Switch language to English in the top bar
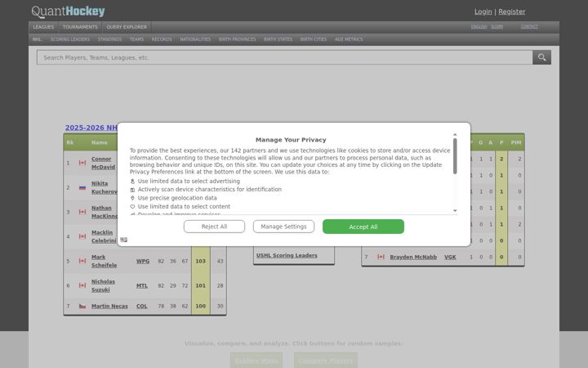This screenshot has height=368, width=588. pyautogui.click(x=479, y=26)
